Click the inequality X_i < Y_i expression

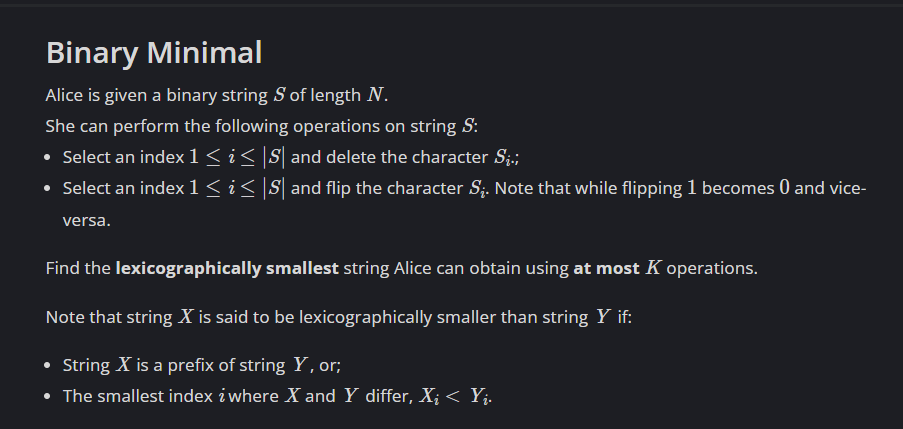(455, 396)
